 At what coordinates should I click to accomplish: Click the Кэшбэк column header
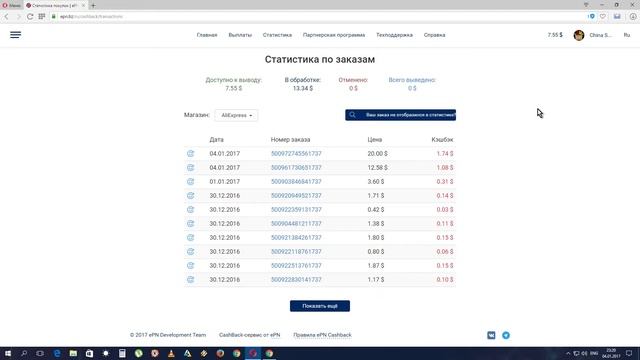click(442, 140)
